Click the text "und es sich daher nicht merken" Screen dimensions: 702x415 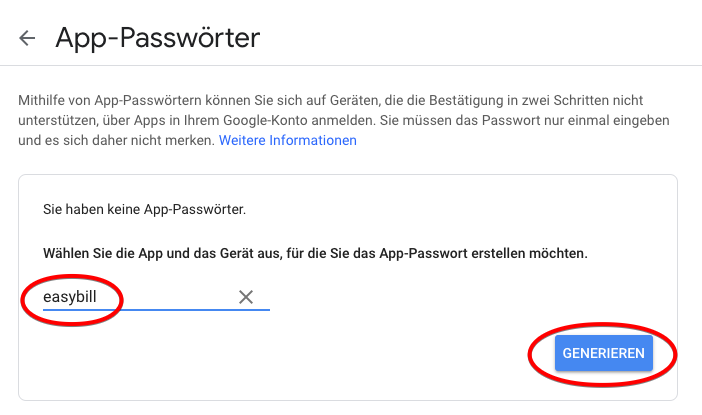tap(115, 141)
